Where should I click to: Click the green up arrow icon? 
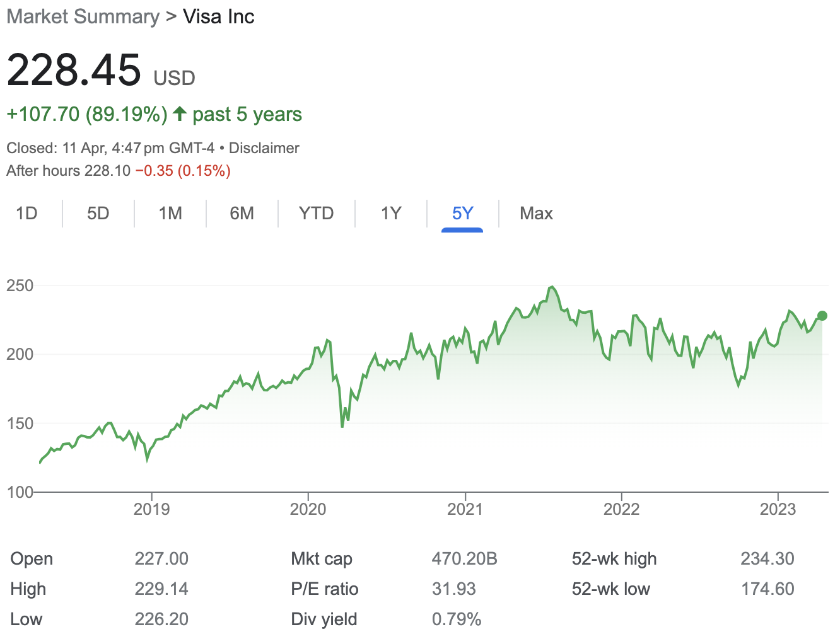180,113
